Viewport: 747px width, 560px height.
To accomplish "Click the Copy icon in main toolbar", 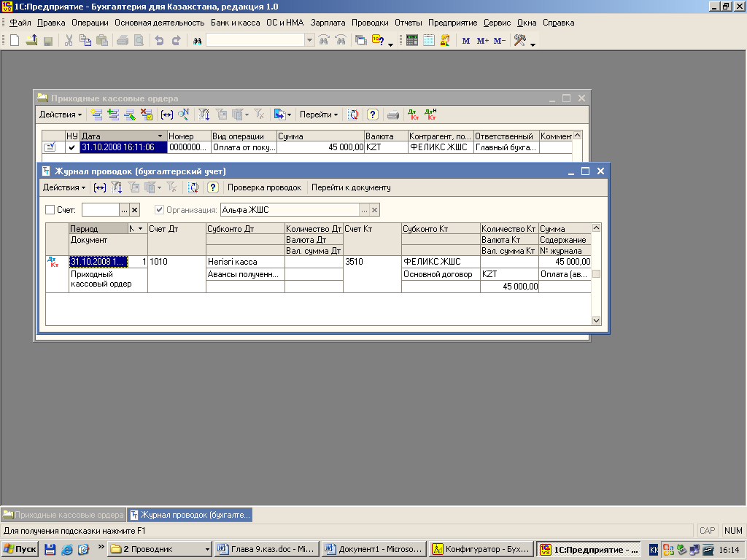I will pyautogui.click(x=85, y=41).
